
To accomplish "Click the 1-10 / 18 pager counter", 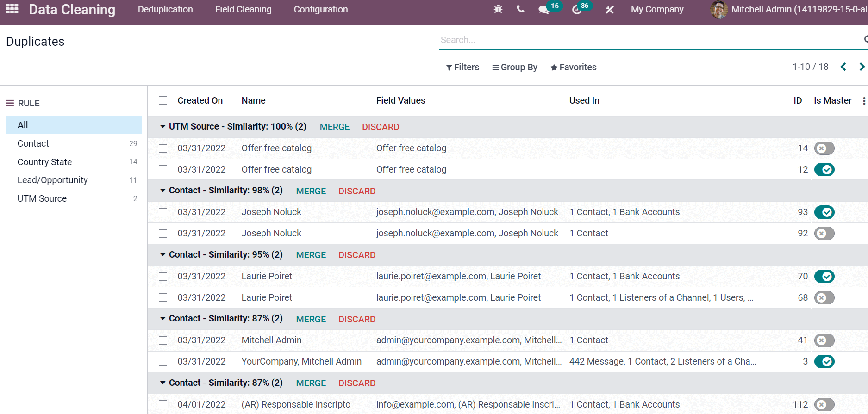I will [x=811, y=67].
